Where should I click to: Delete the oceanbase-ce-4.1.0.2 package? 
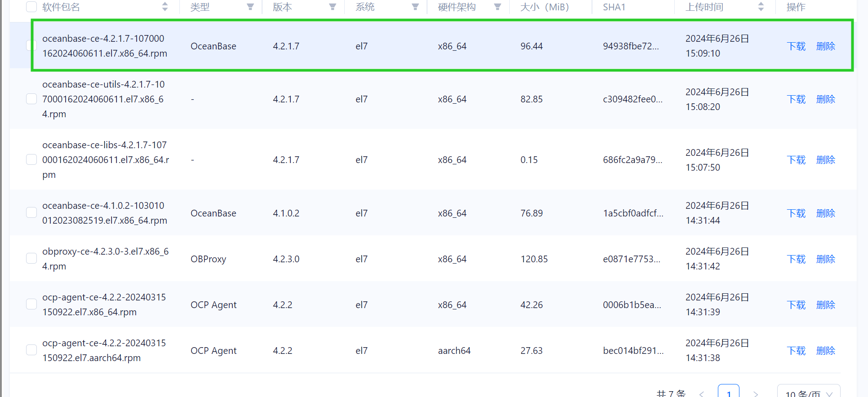(826, 213)
